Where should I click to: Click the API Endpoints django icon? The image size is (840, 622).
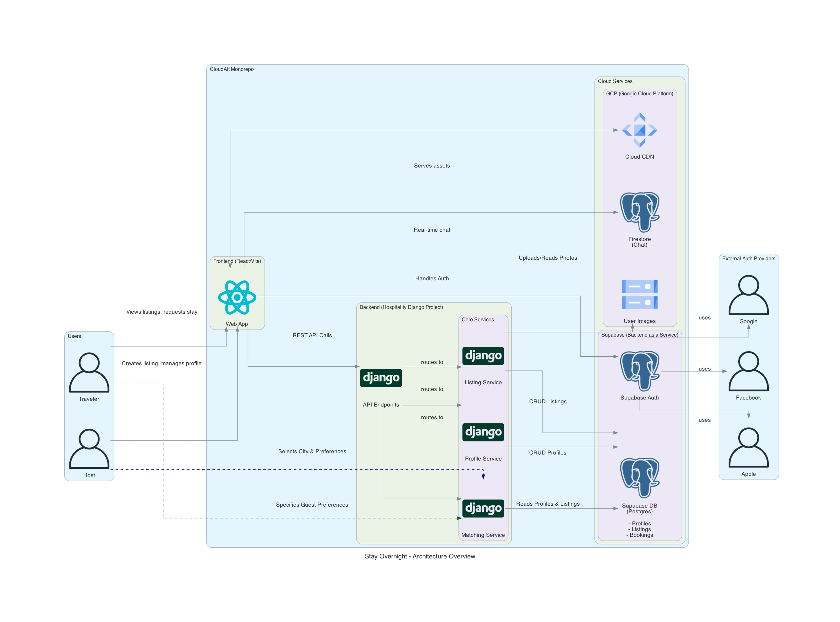coord(381,378)
